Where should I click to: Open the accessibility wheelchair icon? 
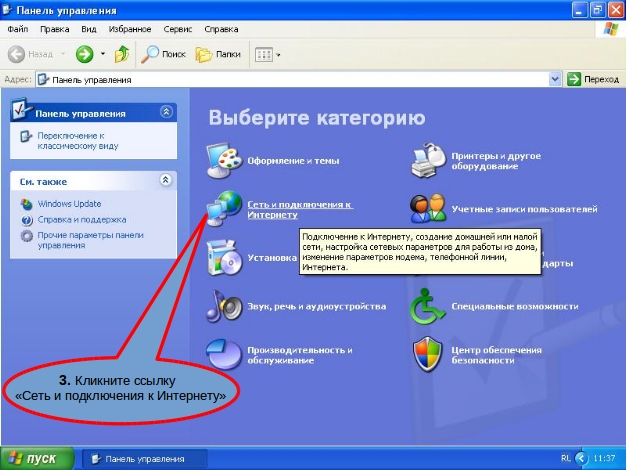tap(427, 306)
